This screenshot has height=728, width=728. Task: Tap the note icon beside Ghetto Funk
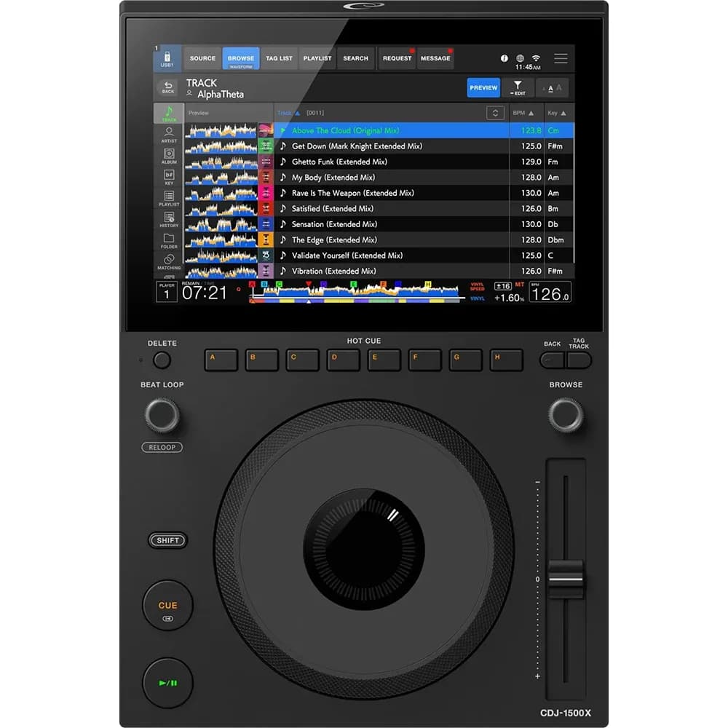[x=282, y=162]
